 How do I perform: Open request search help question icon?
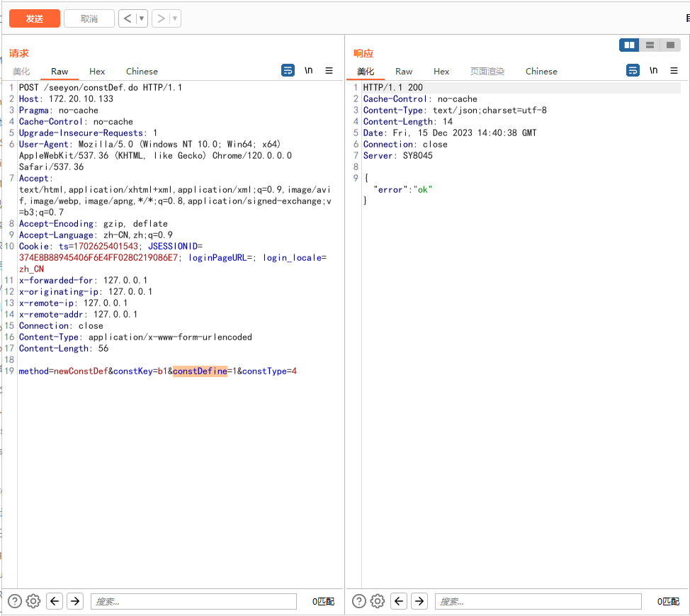15,601
